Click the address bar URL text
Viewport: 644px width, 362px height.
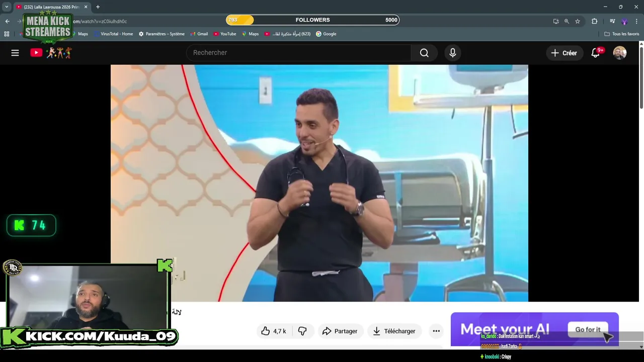click(100, 21)
